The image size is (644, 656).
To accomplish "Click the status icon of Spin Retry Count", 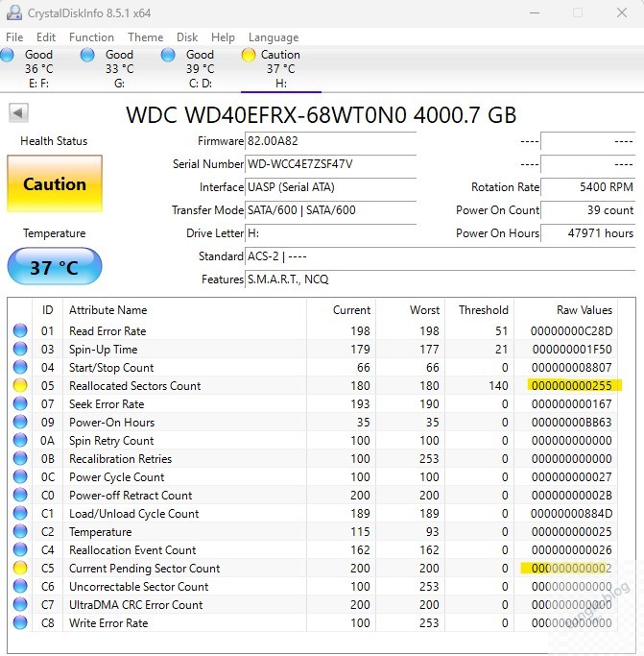I will tap(20, 440).
